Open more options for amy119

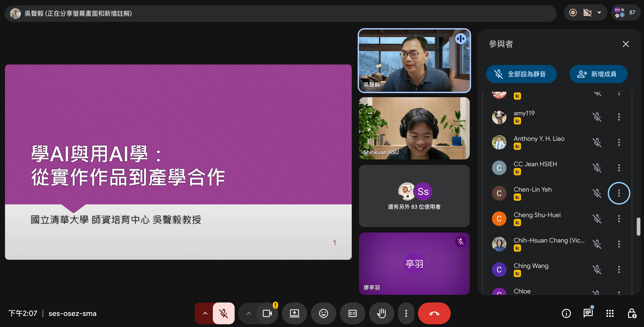point(619,117)
